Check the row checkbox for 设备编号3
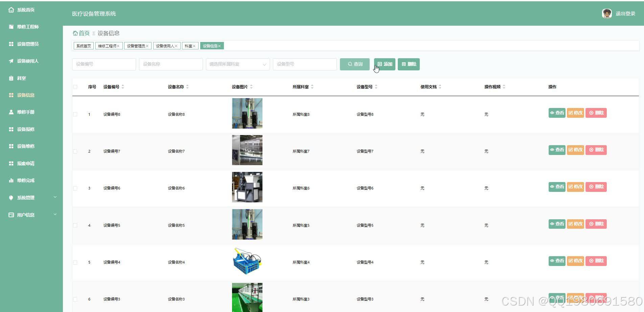The width and height of the screenshot is (644, 312). 75,299
